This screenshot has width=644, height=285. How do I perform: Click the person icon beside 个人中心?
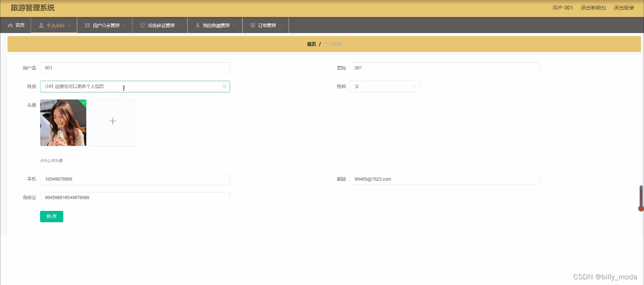[x=41, y=25]
